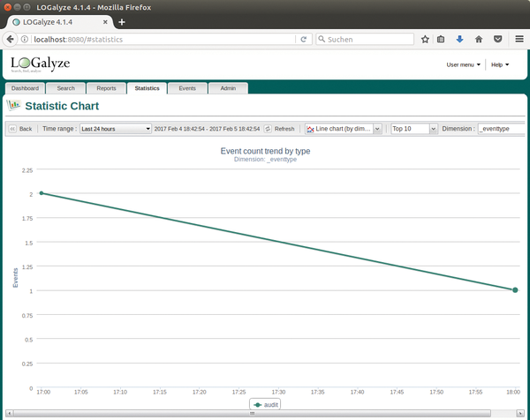The height and width of the screenshot is (420, 530).
Task: Click the Dimension input field
Action: click(502, 129)
